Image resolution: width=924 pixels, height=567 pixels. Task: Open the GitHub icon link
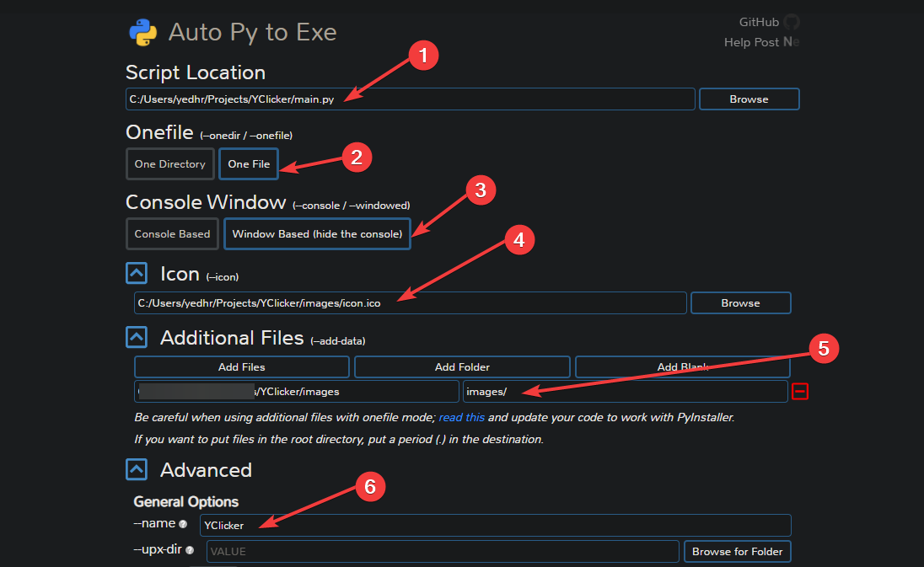[x=791, y=22]
